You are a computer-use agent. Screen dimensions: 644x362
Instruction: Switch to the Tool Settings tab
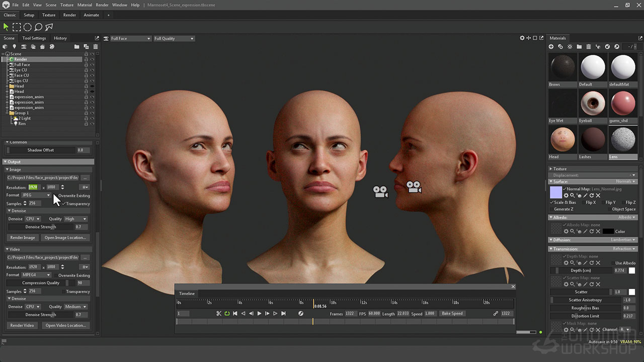point(34,38)
